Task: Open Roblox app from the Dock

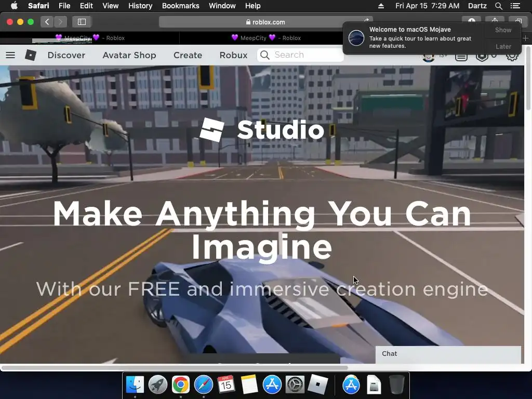Action: [317, 385]
